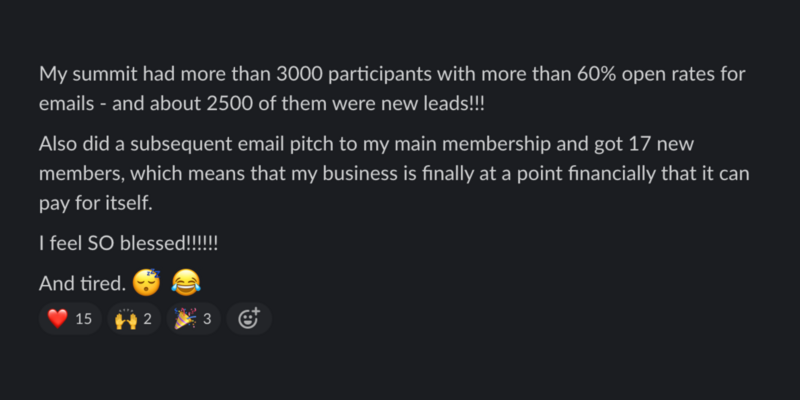This screenshot has height=400, width=800.
Task: Toggle the raised hands reaction
Action: coord(134,319)
